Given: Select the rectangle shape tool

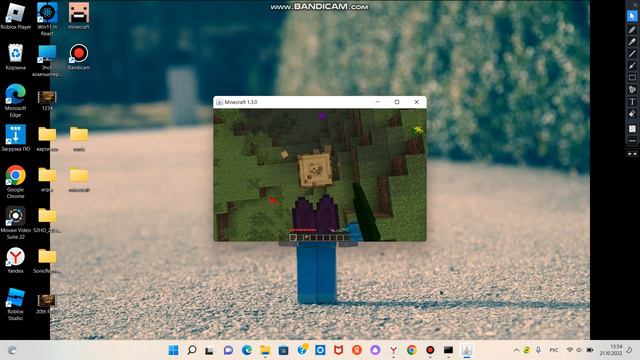Looking at the screenshot, I should click(x=632, y=78).
